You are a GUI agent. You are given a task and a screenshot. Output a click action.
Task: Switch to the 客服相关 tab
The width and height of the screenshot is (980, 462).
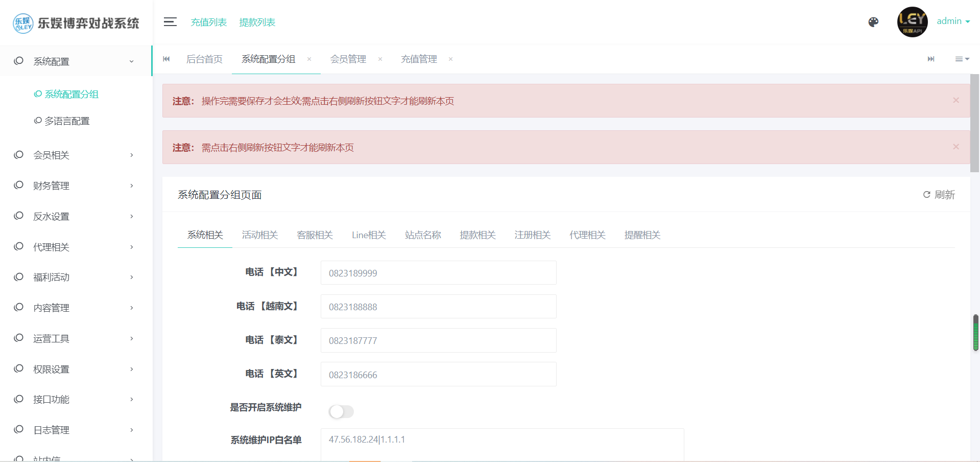(315, 235)
